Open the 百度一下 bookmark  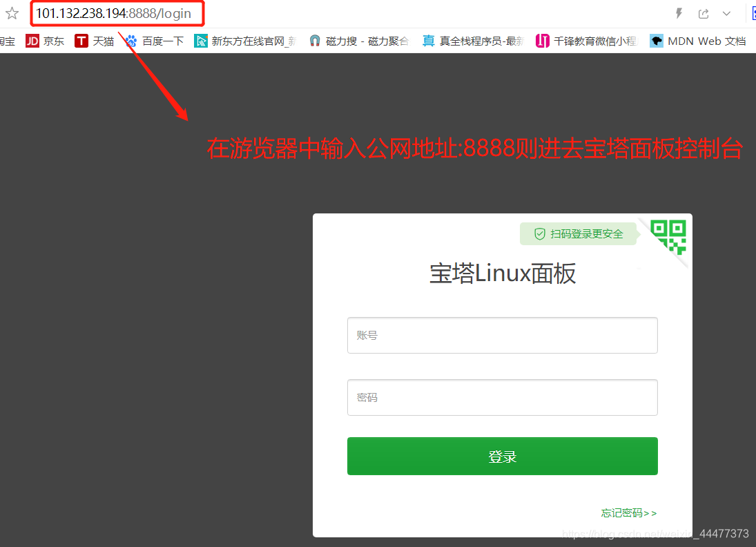point(155,41)
